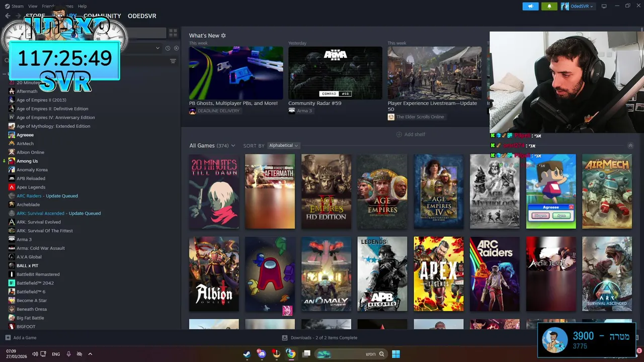This screenshot has width=644, height=362.
Task: Toggle show ready-to-play games icon
Action: pyautogui.click(x=176, y=48)
